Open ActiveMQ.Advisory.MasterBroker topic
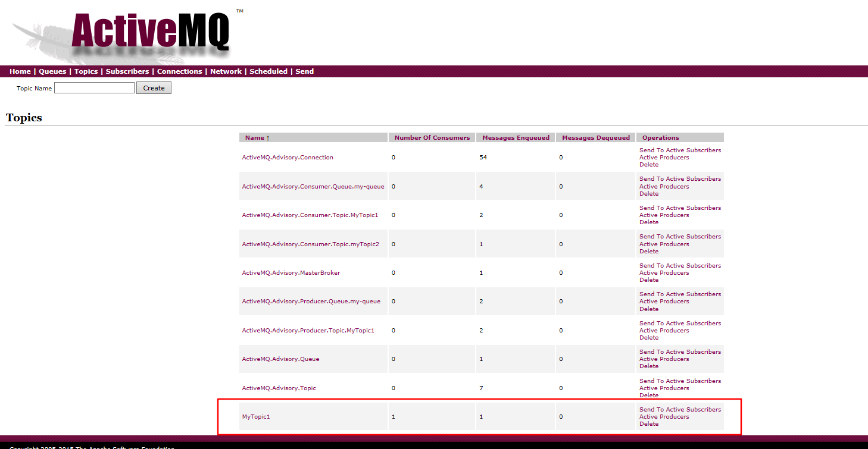 [x=291, y=273]
